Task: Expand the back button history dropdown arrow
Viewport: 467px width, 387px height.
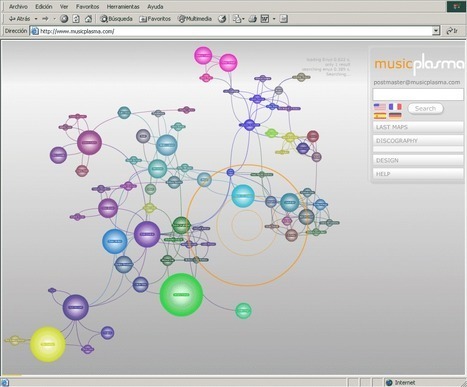Action: [x=36, y=19]
